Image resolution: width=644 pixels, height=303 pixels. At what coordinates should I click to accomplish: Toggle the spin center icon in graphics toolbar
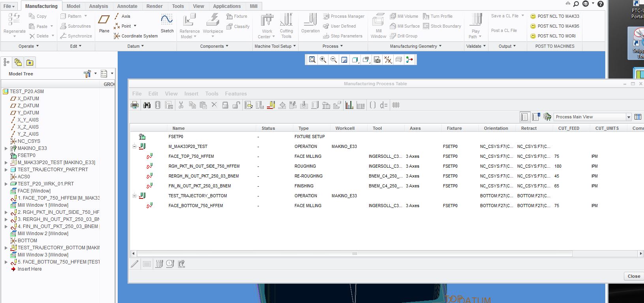pos(409,60)
